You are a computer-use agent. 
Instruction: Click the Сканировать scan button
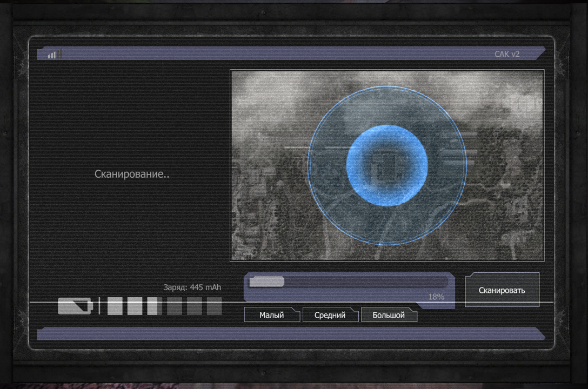(x=502, y=290)
